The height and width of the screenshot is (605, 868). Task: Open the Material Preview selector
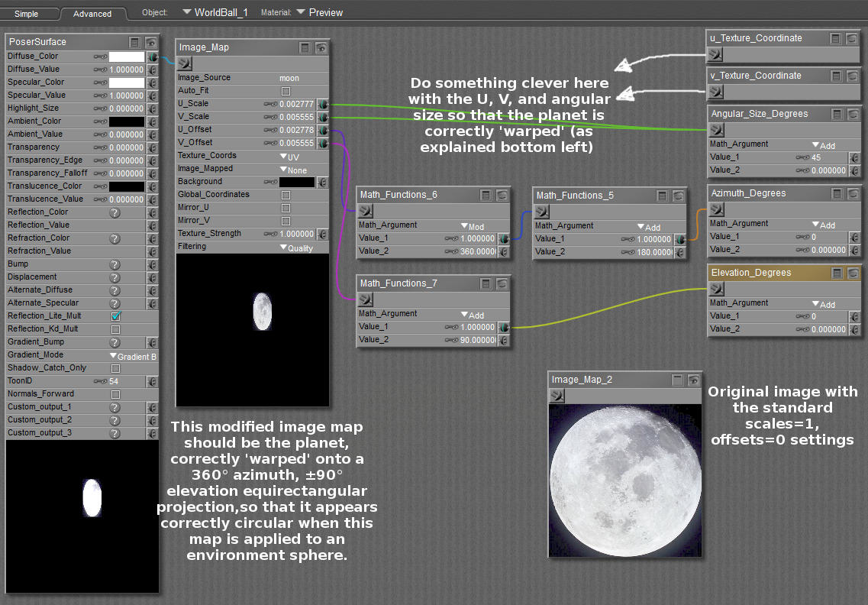(320, 12)
